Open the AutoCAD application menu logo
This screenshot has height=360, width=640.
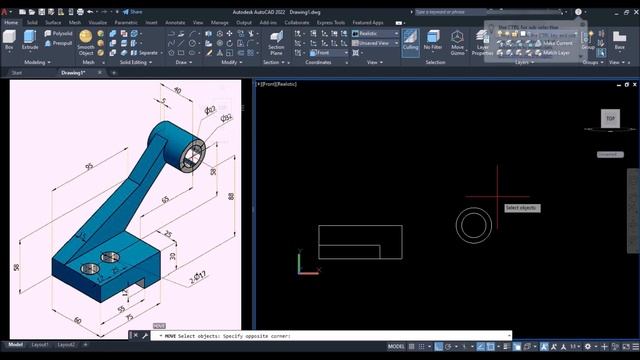click(4, 12)
